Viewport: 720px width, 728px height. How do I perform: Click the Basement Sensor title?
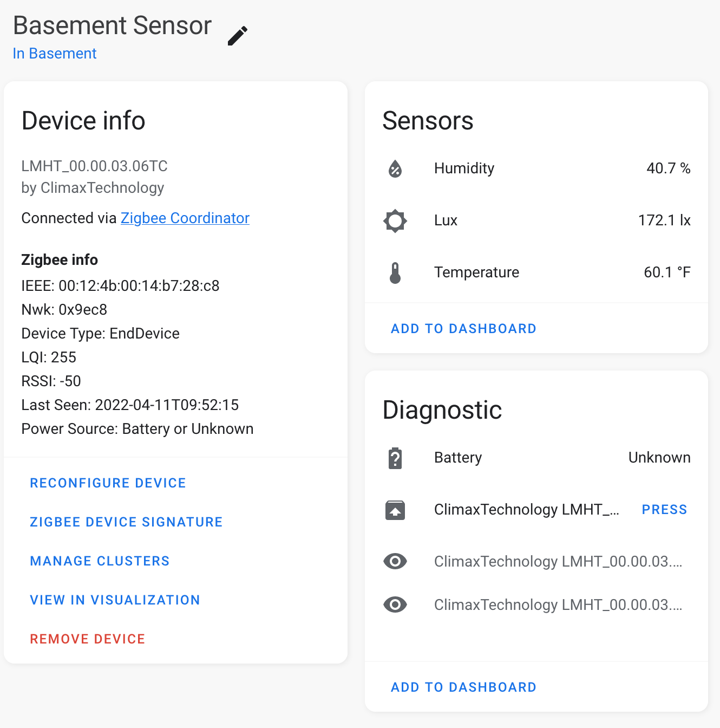click(x=112, y=25)
